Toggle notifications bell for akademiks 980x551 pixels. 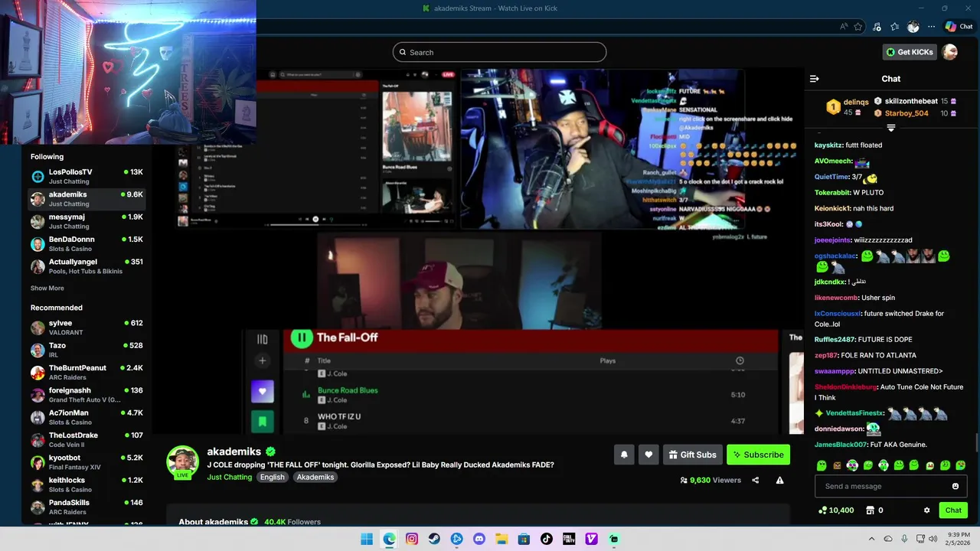pyautogui.click(x=624, y=455)
